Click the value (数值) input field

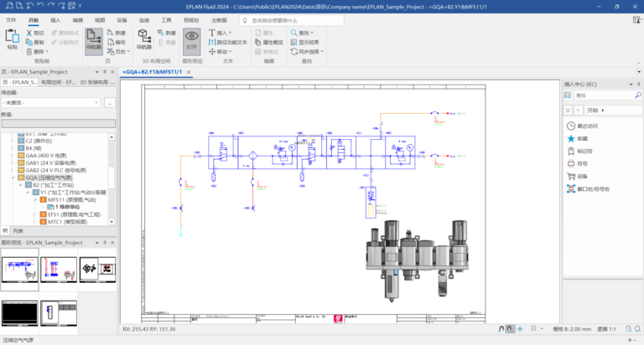(x=59, y=123)
